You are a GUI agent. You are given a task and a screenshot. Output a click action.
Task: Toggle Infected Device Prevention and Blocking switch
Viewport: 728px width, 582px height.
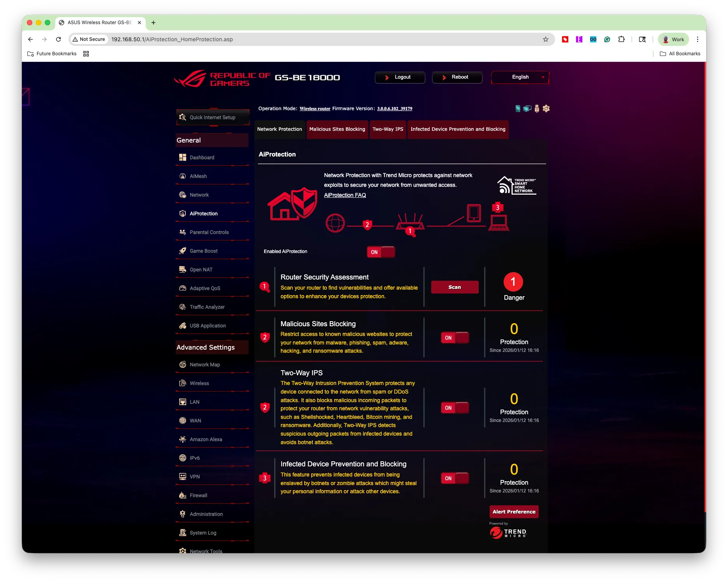[455, 478]
